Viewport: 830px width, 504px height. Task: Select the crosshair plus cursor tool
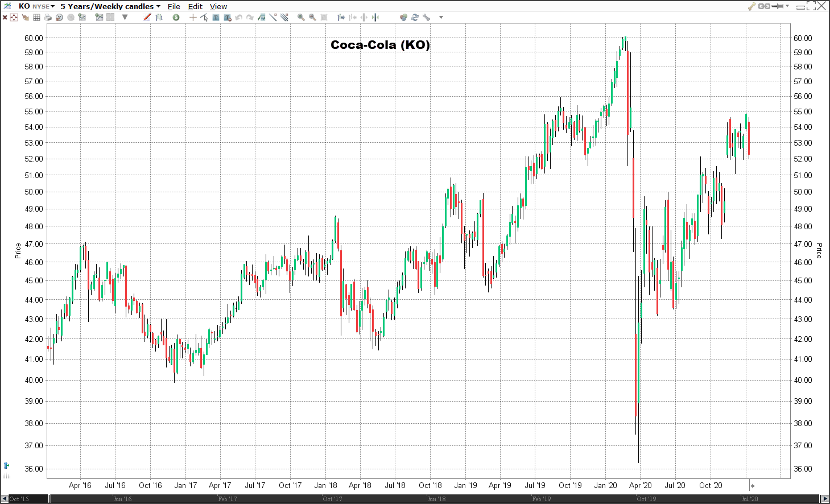pyautogui.click(x=193, y=17)
